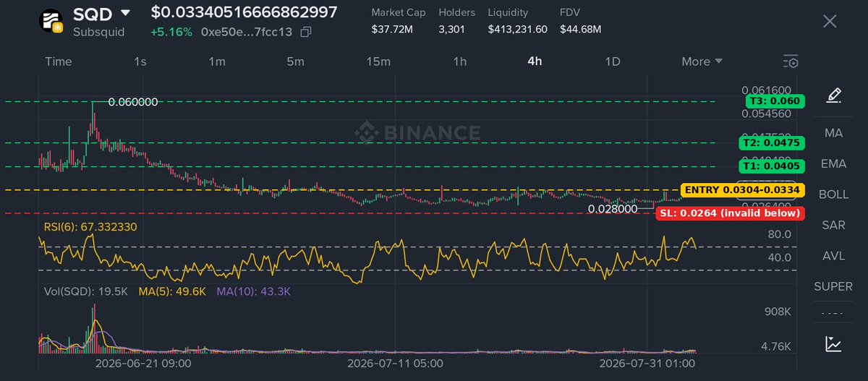Screen dimensions: 868x381
Task: Click the Market Cap $37.72M value
Action: pos(391,29)
